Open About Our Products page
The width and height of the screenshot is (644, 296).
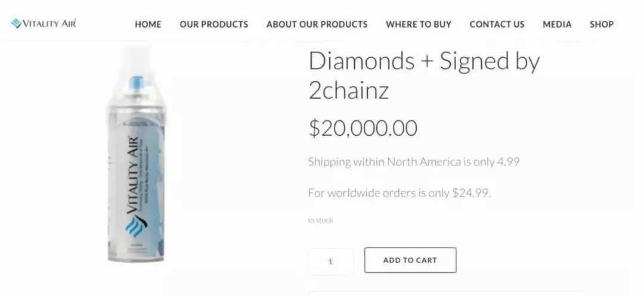317,24
